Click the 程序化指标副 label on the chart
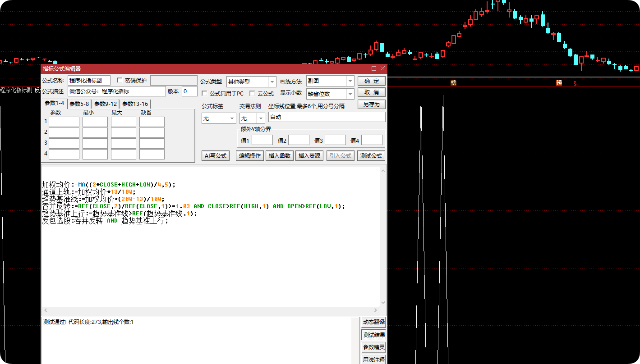This screenshot has height=364, width=640. 16,90
